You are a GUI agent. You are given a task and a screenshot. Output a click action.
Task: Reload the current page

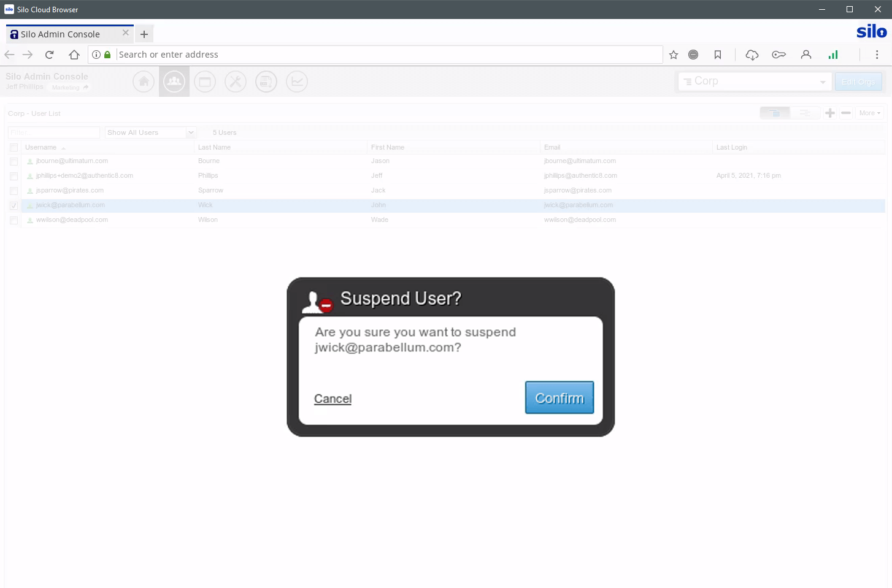pyautogui.click(x=50, y=55)
